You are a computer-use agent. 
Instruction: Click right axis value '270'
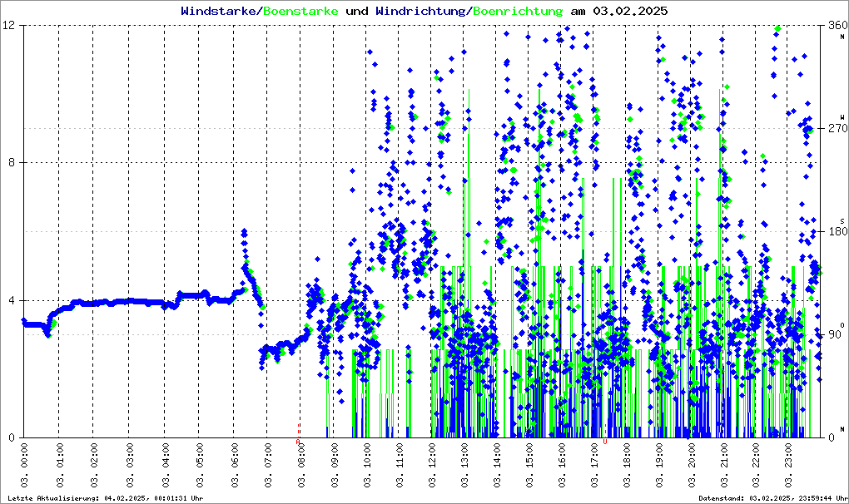[837, 128]
